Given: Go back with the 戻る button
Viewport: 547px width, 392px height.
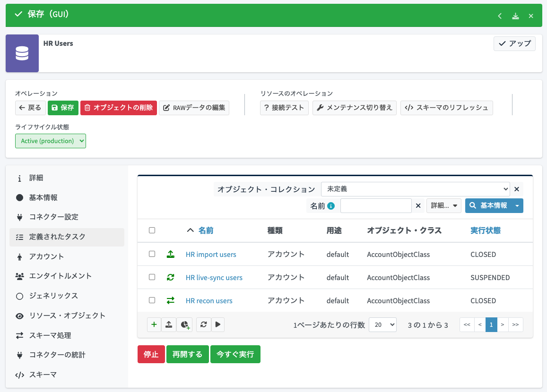Looking at the screenshot, I should [30, 108].
